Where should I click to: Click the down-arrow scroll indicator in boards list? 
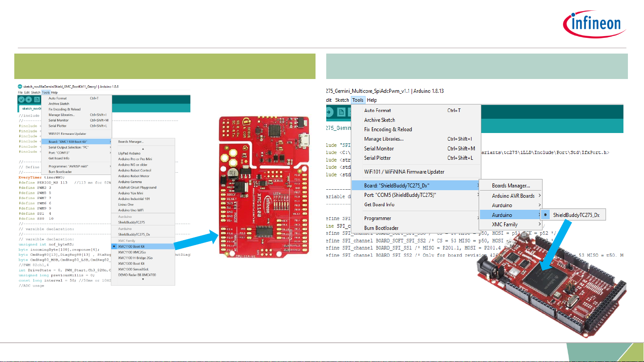point(143,279)
